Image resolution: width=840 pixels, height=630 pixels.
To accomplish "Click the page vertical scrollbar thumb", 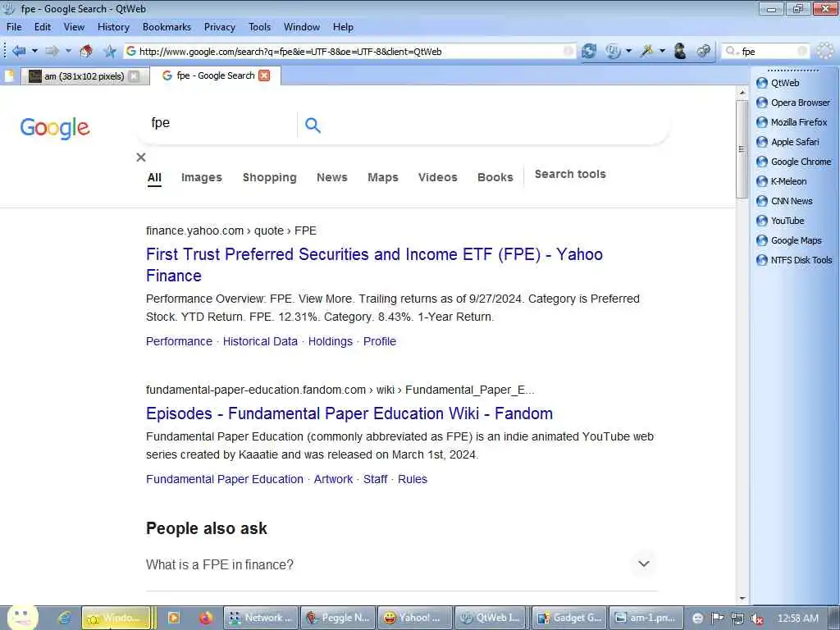I will click(x=742, y=149).
